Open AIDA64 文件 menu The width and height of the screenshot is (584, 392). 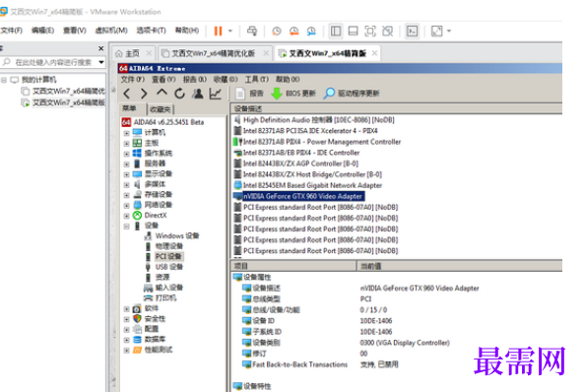point(132,80)
